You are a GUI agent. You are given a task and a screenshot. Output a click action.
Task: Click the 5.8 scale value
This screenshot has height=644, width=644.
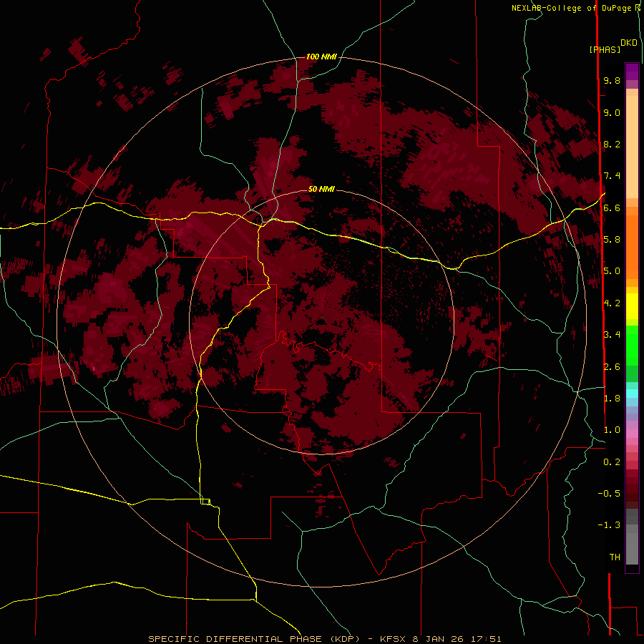612,239
